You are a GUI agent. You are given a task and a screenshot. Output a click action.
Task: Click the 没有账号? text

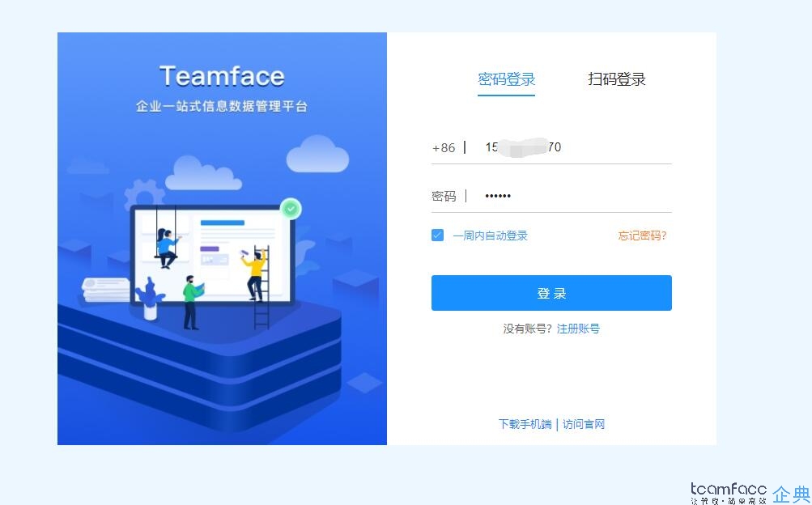[x=528, y=329]
